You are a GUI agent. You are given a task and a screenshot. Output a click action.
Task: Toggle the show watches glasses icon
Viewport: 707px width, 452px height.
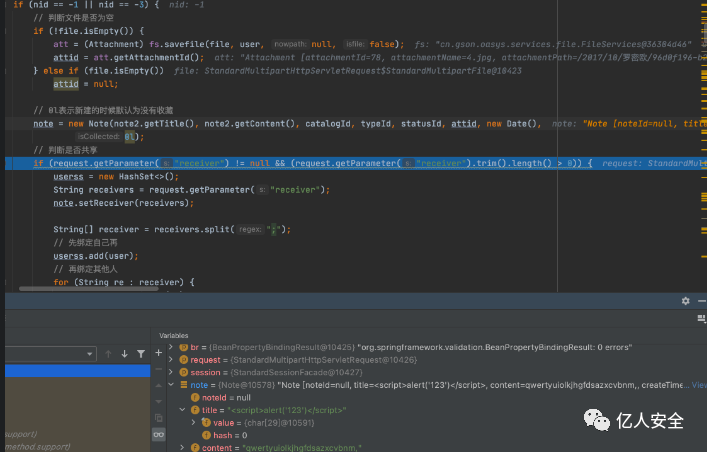coord(159,434)
